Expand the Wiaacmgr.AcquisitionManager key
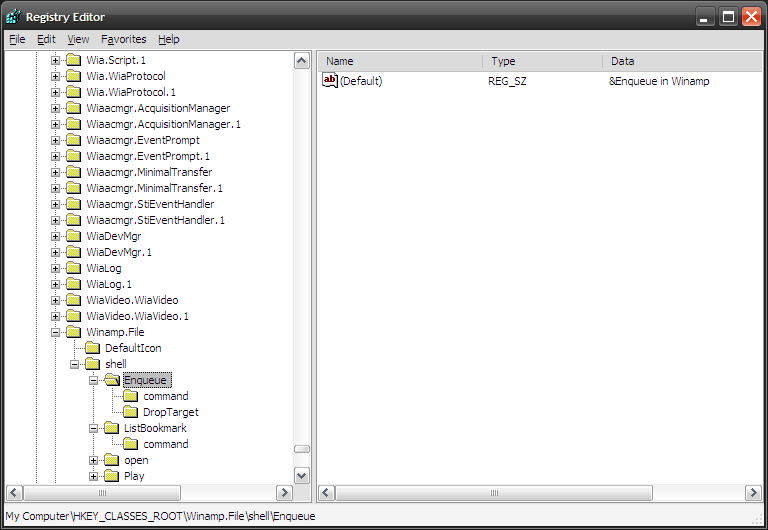The image size is (768, 530). click(x=55, y=109)
